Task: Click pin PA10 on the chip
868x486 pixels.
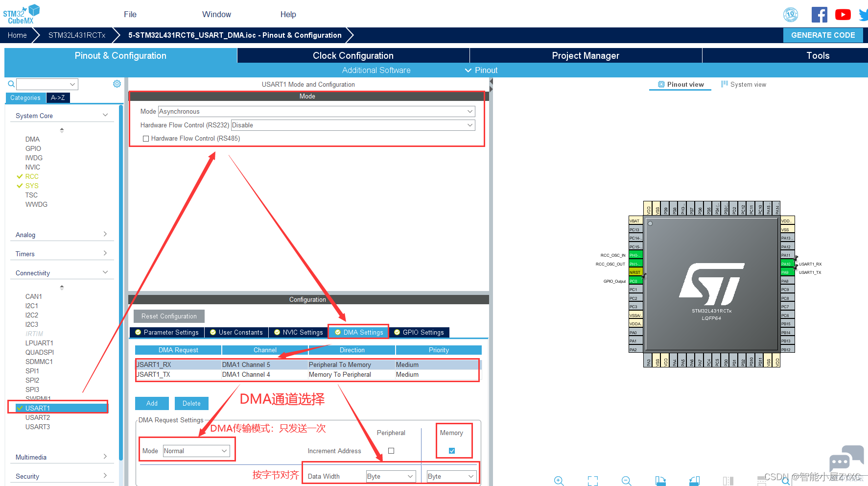Action: (787, 264)
